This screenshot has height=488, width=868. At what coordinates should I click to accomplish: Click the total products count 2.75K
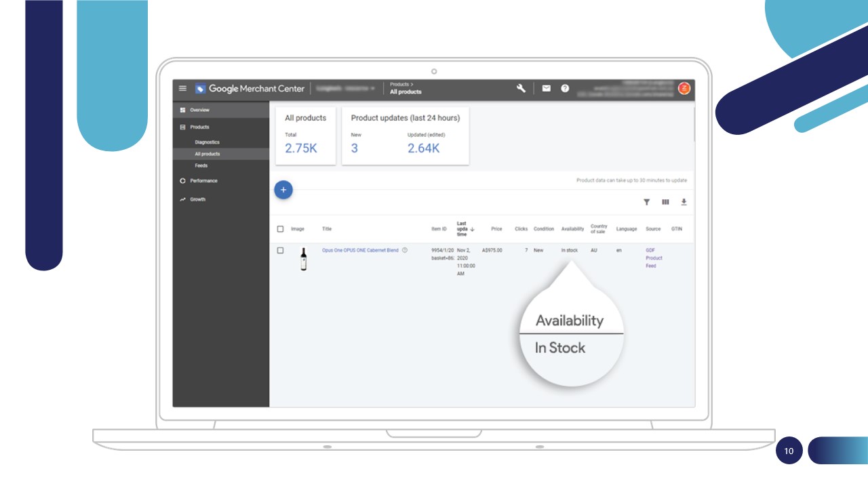(x=301, y=148)
